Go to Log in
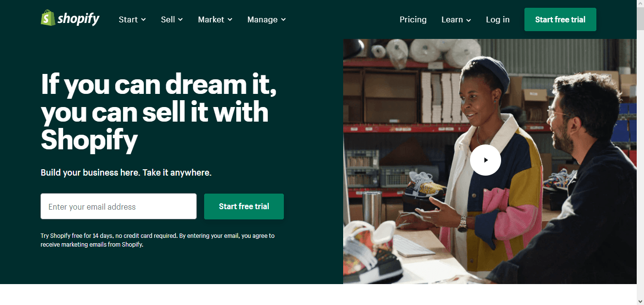The image size is (644, 305). click(x=498, y=19)
